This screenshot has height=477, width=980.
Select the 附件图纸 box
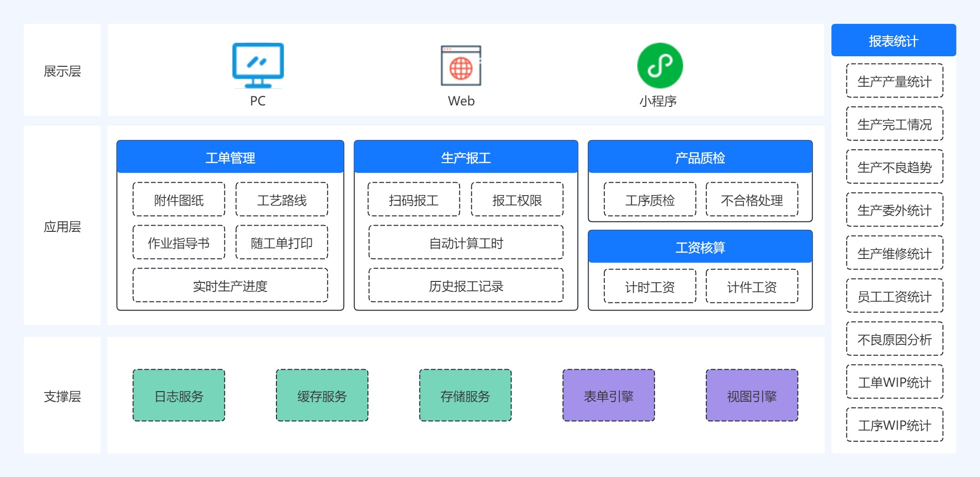[x=179, y=200]
